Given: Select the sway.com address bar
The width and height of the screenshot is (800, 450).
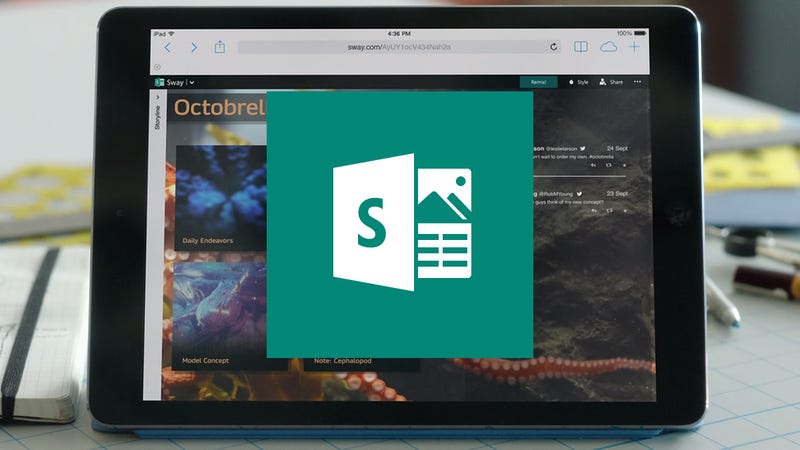Looking at the screenshot, I should click(399, 47).
